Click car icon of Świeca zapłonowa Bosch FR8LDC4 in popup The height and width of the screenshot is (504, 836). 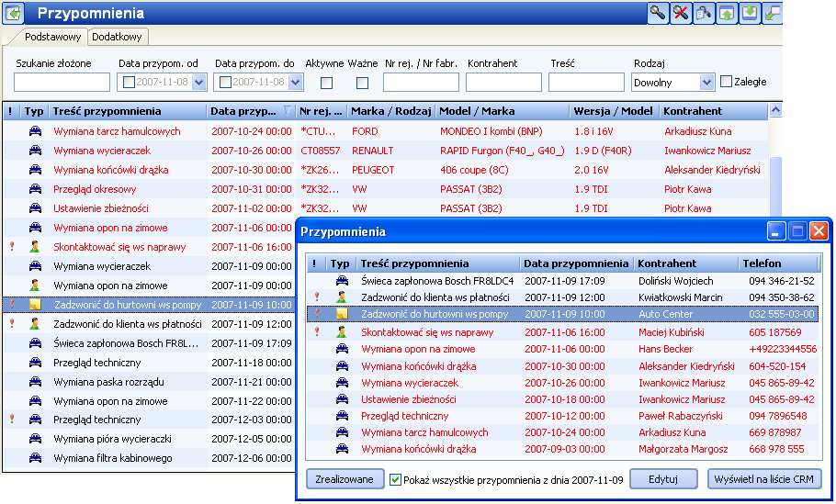[342, 281]
